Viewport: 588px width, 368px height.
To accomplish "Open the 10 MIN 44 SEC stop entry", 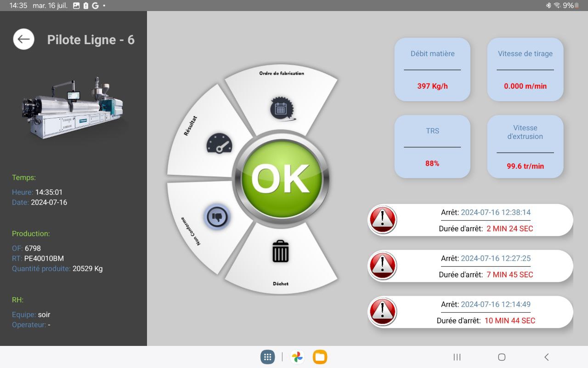I will (485, 312).
